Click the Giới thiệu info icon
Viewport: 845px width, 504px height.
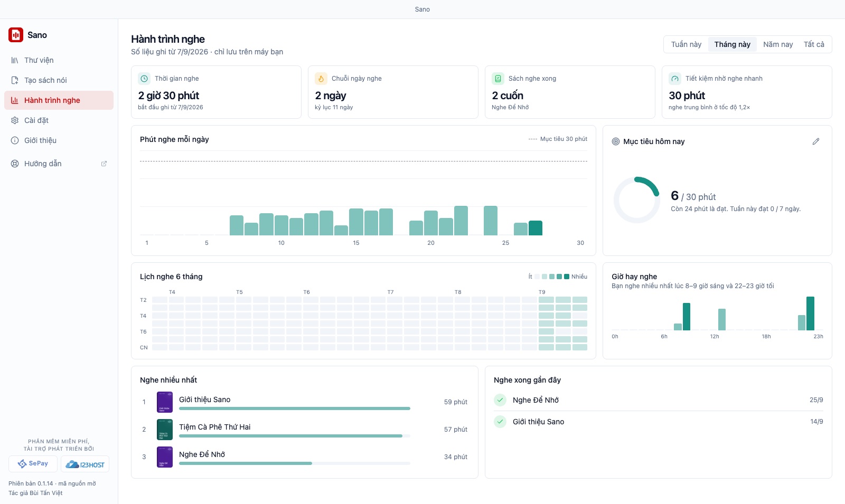tap(15, 140)
